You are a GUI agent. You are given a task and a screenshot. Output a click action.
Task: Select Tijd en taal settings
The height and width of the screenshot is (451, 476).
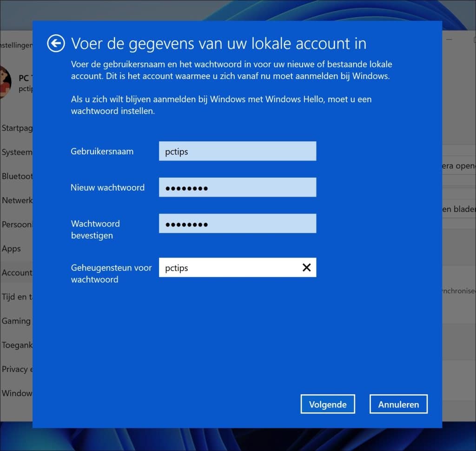coord(15,297)
